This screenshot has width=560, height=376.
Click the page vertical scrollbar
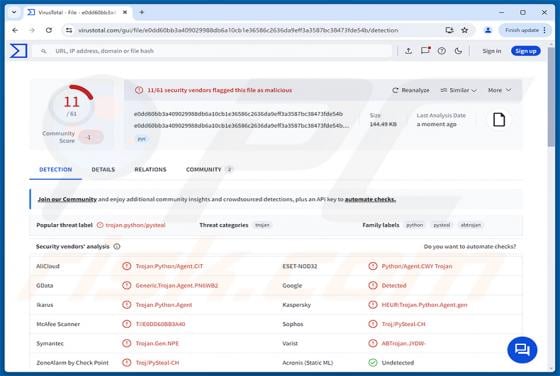tap(551, 96)
